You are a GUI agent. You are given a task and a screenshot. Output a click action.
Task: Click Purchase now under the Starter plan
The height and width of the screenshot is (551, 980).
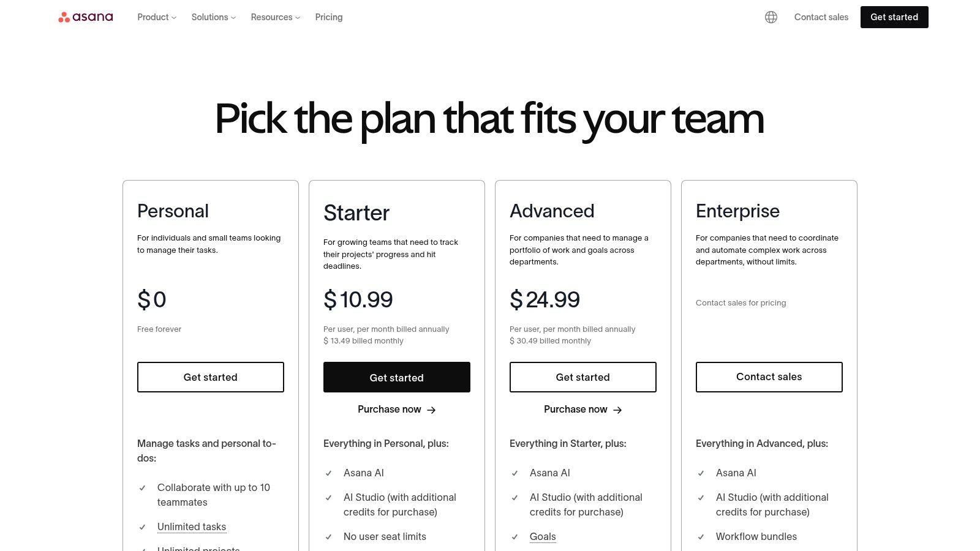click(388, 409)
